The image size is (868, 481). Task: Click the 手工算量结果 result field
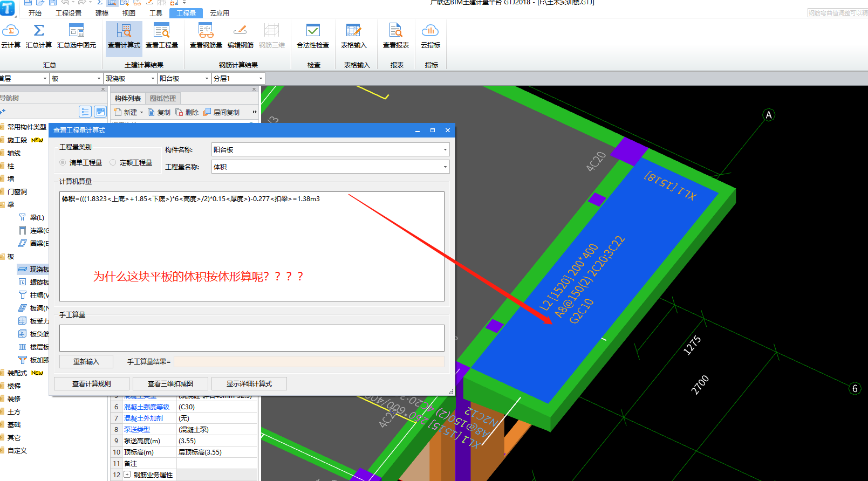tap(309, 361)
